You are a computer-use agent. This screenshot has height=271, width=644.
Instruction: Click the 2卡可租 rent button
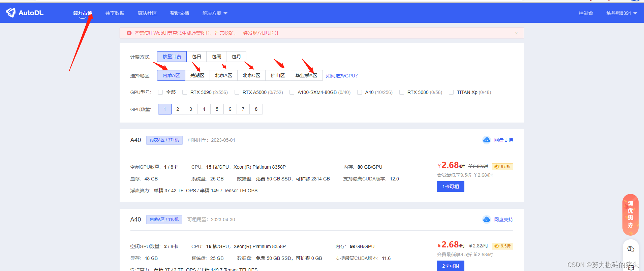[451, 266]
